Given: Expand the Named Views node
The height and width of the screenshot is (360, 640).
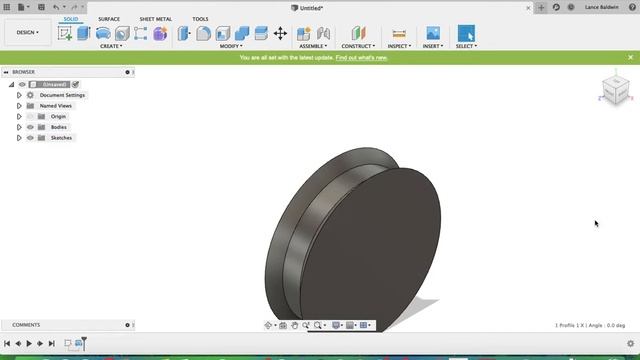Looking at the screenshot, I should [x=19, y=106].
